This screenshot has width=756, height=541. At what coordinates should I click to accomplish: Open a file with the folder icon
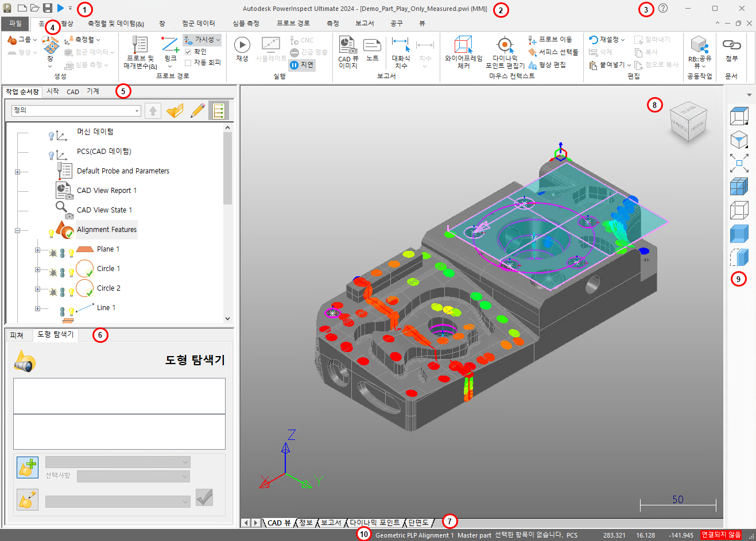tap(35, 8)
